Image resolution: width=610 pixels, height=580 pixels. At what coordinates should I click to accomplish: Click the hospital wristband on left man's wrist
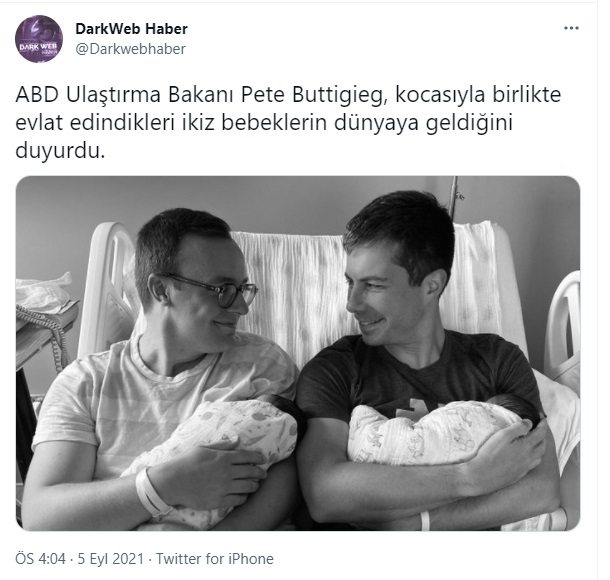click(150, 494)
